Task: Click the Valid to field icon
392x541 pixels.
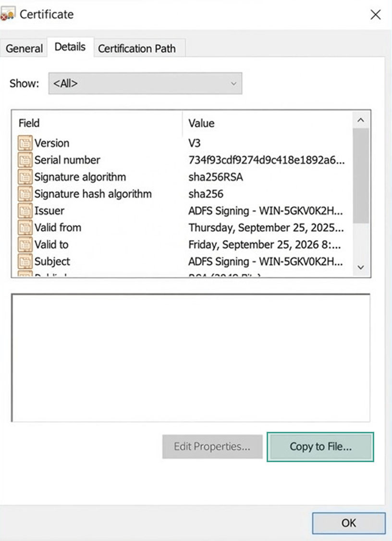Action: [24, 244]
